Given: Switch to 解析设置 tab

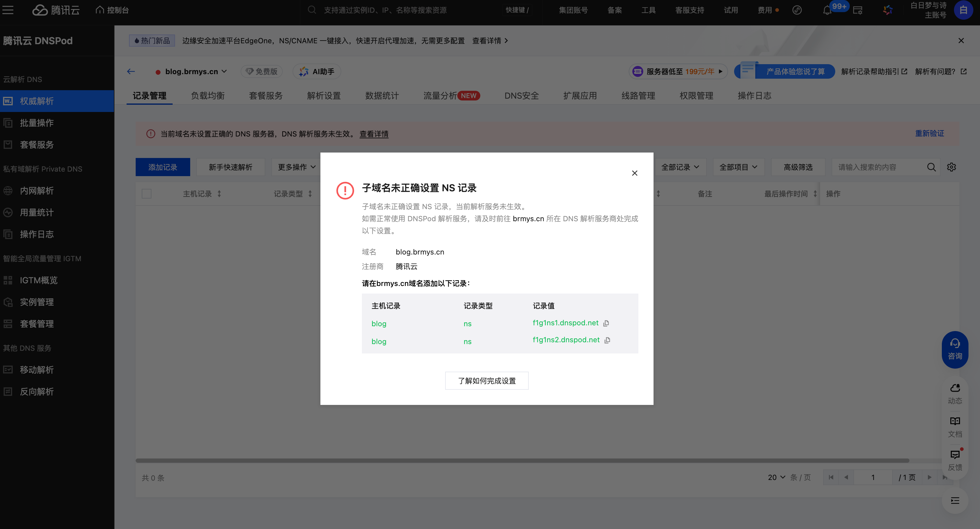Looking at the screenshot, I should click(324, 95).
